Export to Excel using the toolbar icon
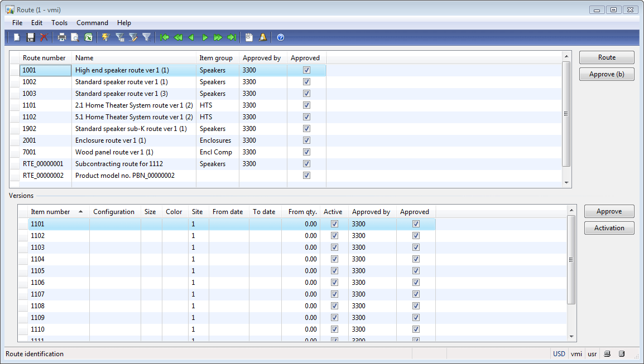The width and height of the screenshot is (644, 364). [88, 37]
